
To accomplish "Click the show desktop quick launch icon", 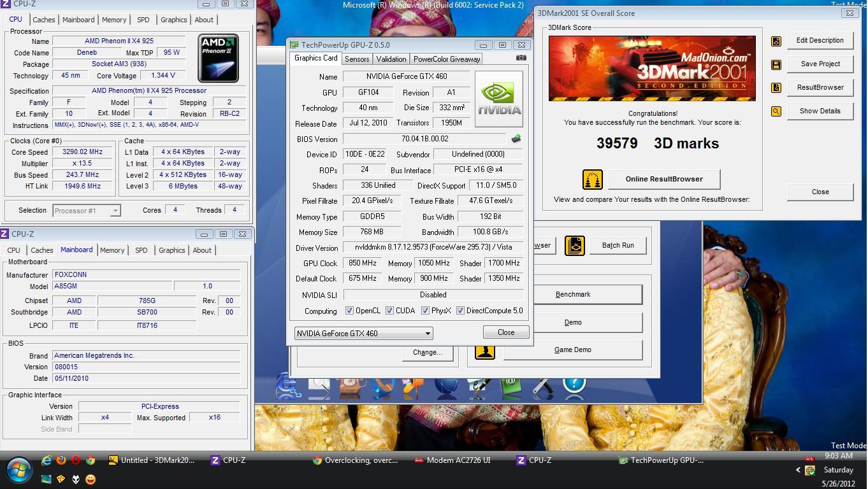I will coord(47,479).
